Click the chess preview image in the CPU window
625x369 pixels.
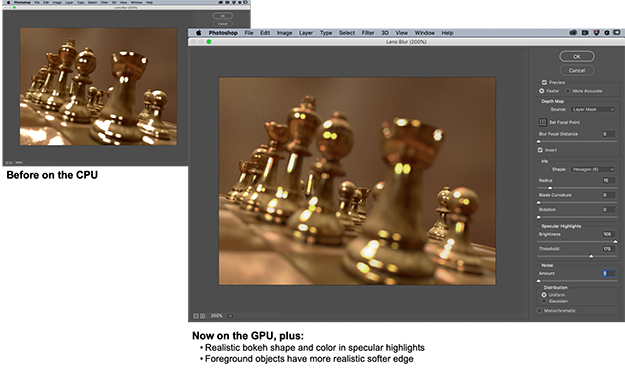(98, 86)
